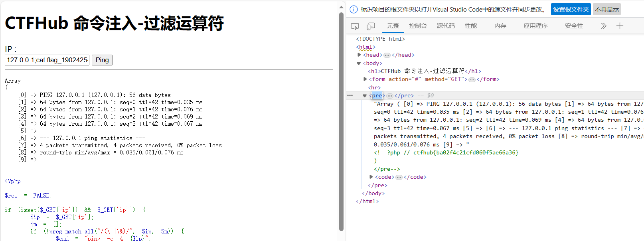Select the <!DOCTYPE html> line
This screenshot has height=241, width=644.
click(380, 39)
